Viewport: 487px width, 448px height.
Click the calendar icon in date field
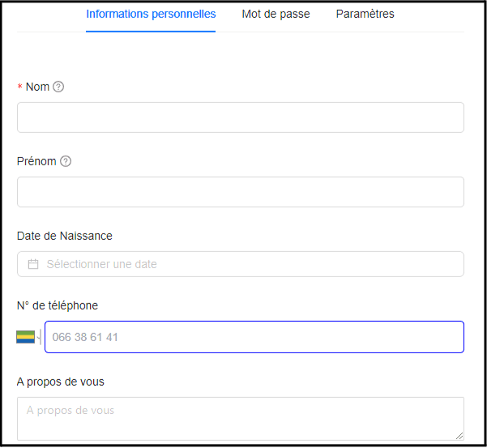tap(33, 264)
